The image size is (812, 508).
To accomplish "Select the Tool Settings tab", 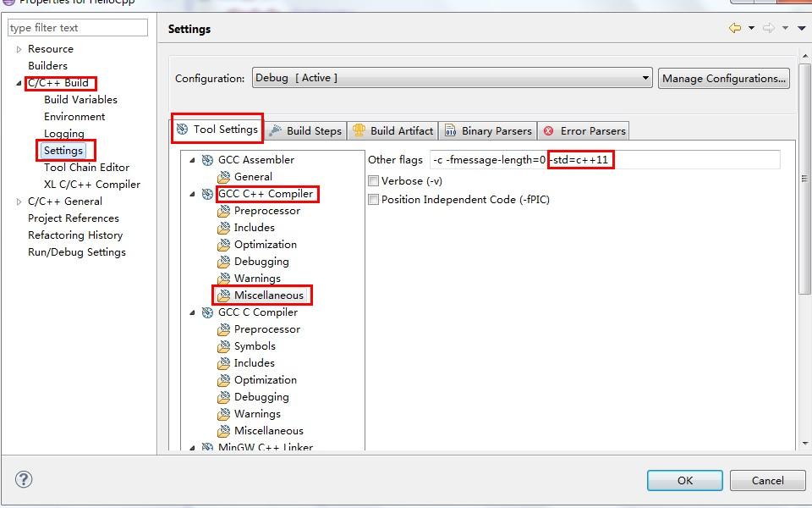I will (217, 129).
